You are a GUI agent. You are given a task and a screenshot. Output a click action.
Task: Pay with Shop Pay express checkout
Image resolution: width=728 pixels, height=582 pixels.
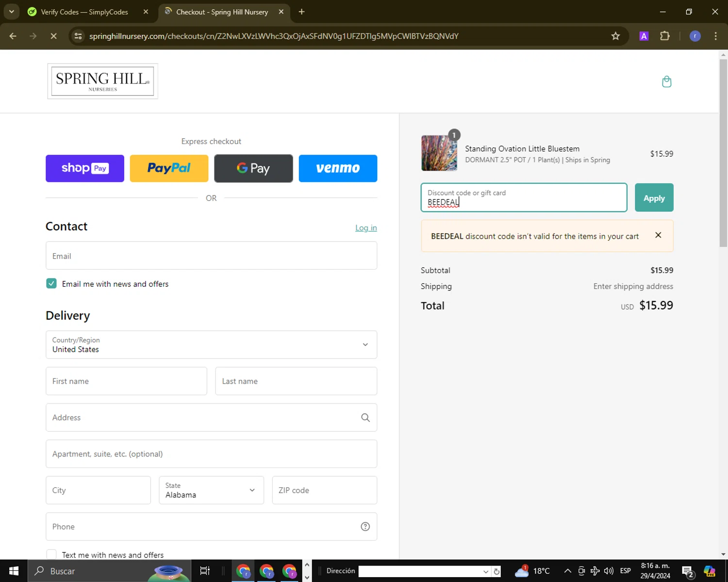(x=85, y=168)
